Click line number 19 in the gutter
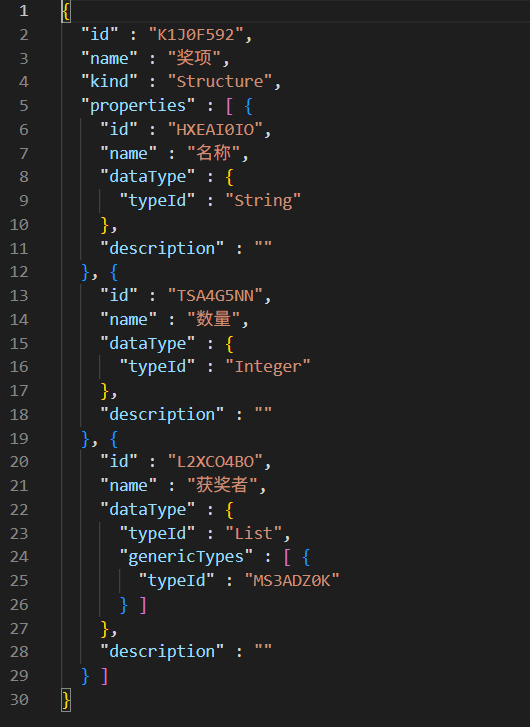 click(19, 438)
